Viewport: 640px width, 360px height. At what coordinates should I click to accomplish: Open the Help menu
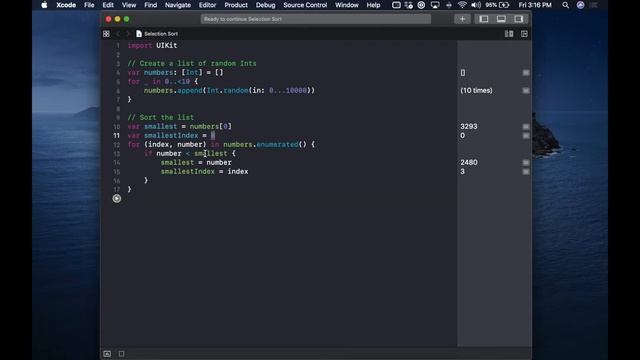point(373,5)
